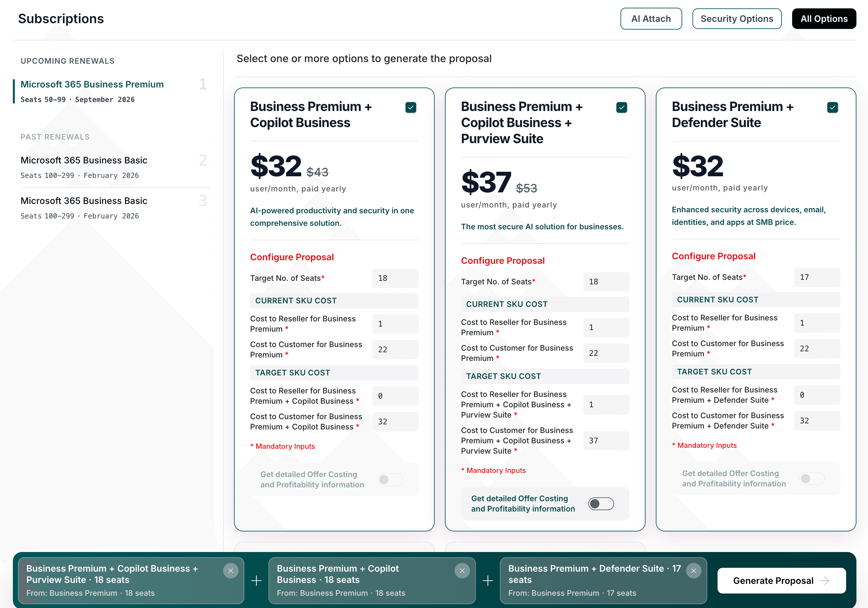Screen dimensions: 868x608
Task: Click the Subscriptions page title
Action: click(61, 19)
